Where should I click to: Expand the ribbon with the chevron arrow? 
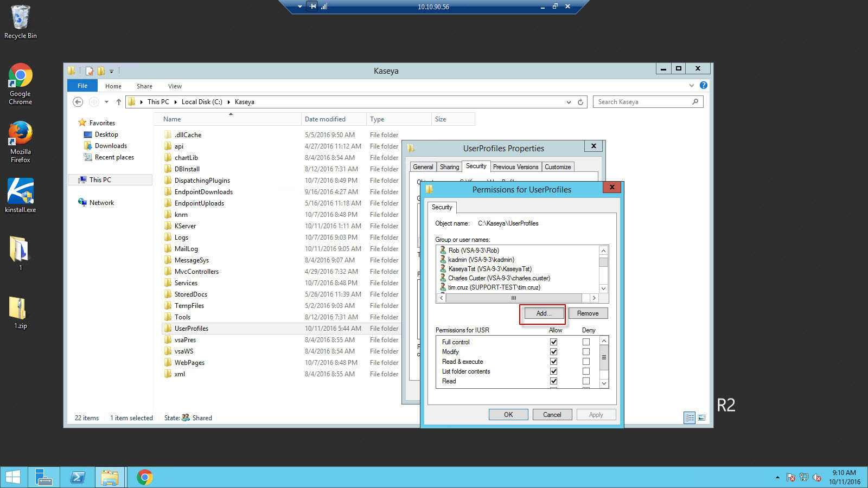click(x=692, y=85)
